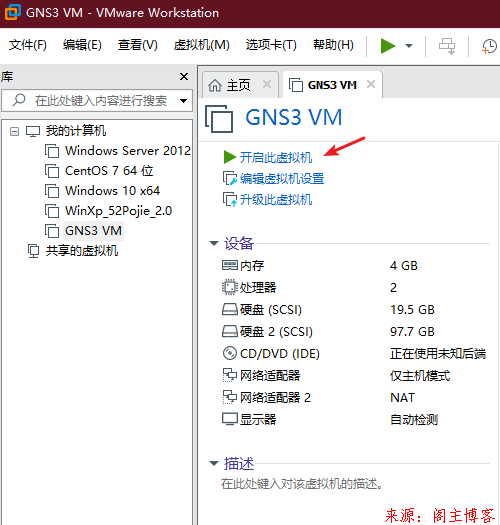500x525 pixels.
Task: Collapse the 描述 section
Action: (x=214, y=463)
